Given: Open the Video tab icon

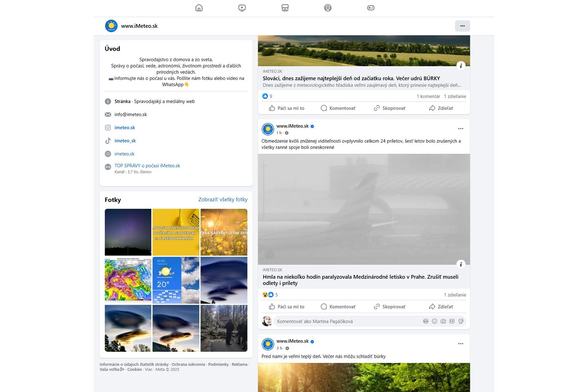Looking at the screenshot, I should tap(242, 8).
